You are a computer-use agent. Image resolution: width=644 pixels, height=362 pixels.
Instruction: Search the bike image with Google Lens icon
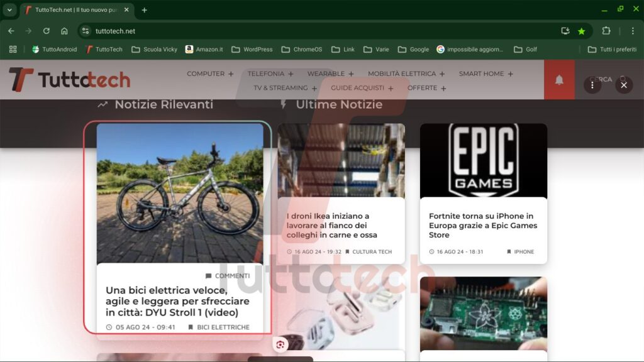[x=279, y=344]
